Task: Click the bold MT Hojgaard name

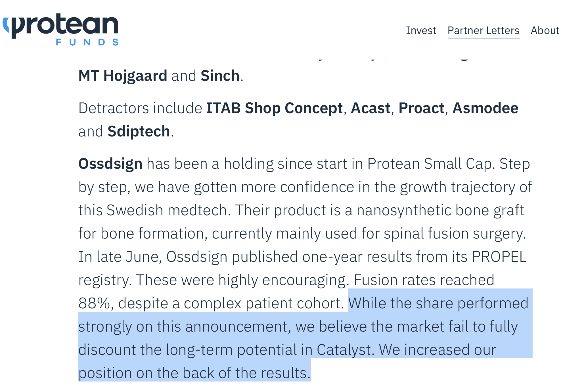Action: click(123, 76)
